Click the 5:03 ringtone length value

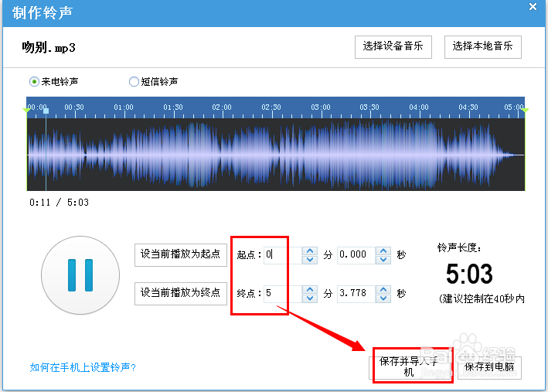[x=469, y=274]
